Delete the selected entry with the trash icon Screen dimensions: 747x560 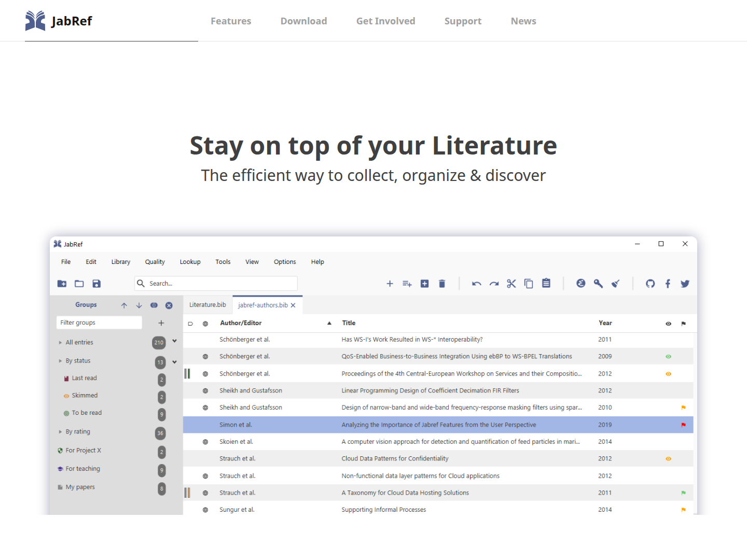click(442, 284)
